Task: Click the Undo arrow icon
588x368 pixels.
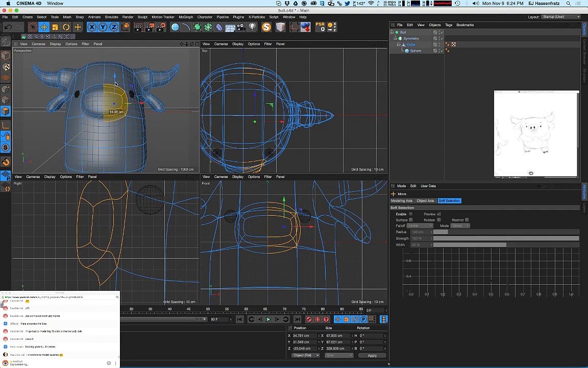Action: pyautogui.click(x=8, y=27)
